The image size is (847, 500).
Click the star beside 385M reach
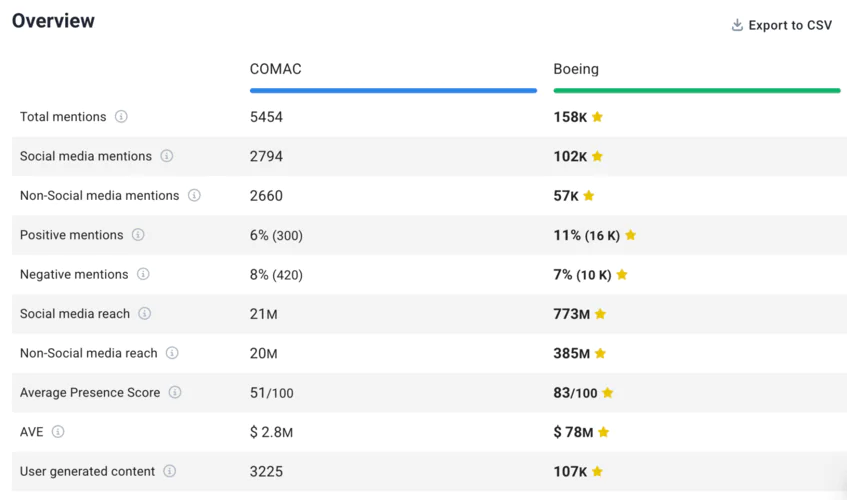600,353
